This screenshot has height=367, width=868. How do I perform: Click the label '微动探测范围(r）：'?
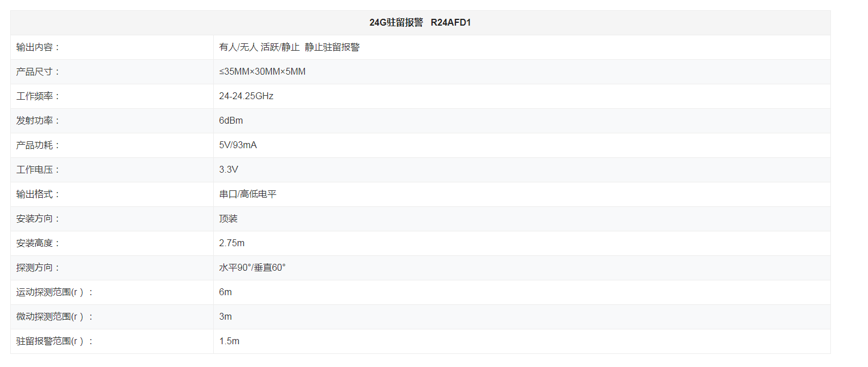coord(55,317)
